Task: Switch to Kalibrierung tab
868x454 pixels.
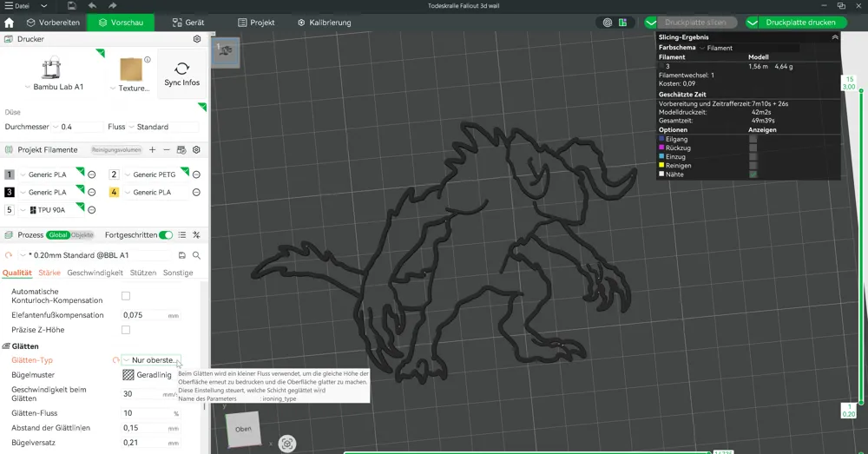Action: 325,23
